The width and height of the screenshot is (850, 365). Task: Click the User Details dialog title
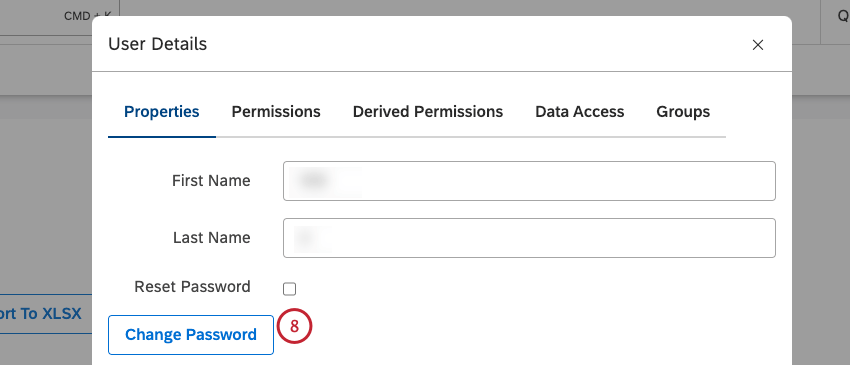[158, 44]
